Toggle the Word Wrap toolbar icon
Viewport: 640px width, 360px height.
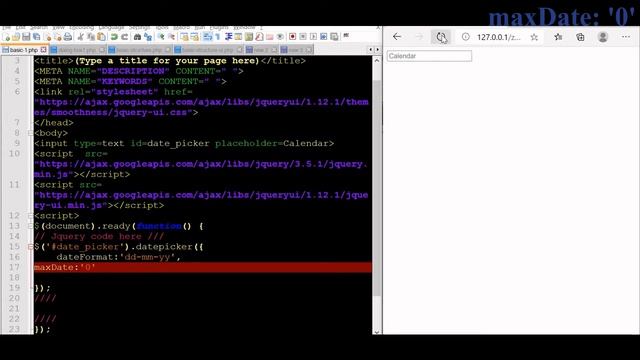(207, 37)
